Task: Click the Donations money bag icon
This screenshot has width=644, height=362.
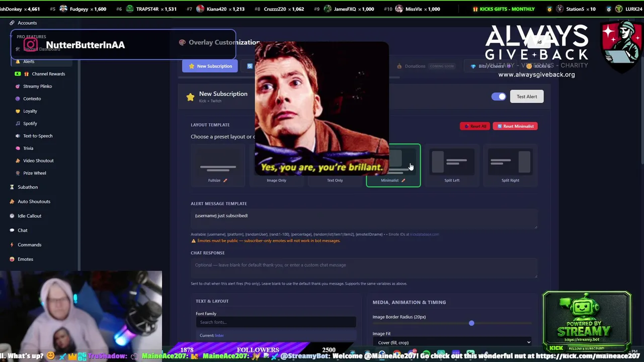Action: tap(399, 66)
